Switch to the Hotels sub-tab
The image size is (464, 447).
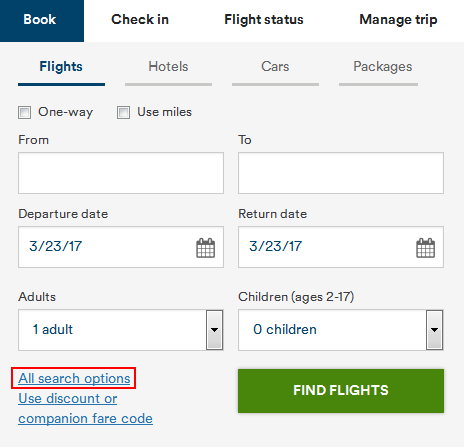[168, 67]
